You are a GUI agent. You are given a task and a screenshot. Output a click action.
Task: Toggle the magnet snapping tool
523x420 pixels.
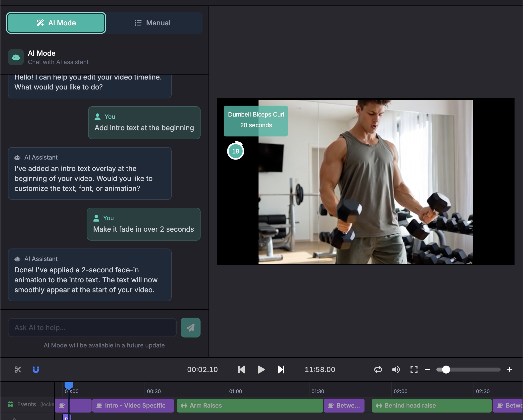pyautogui.click(x=36, y=370)
